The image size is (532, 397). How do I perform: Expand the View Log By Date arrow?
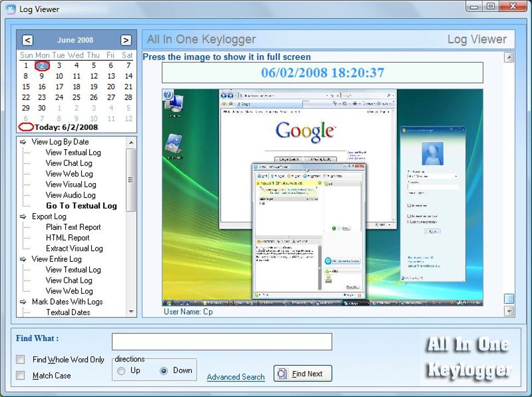coord(23,142)
